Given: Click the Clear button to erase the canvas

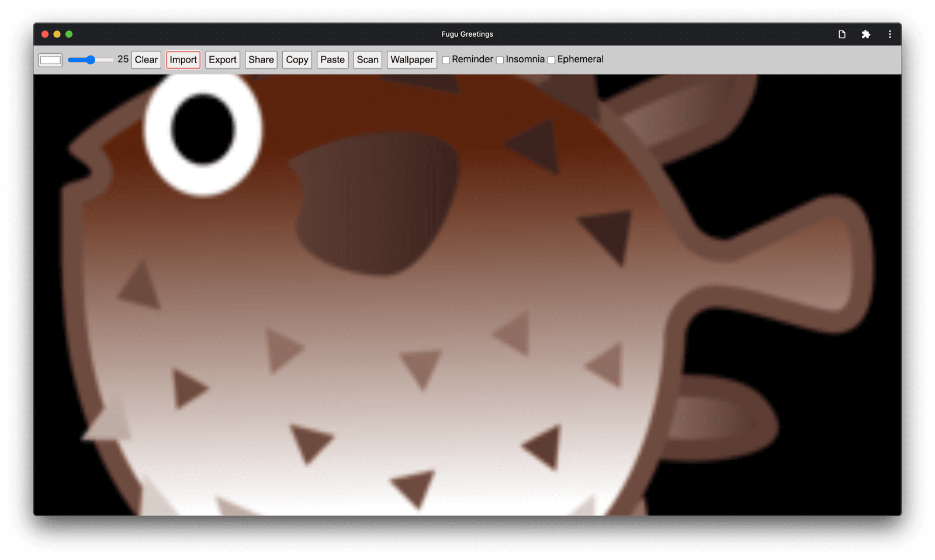Looking at the screenshot, I should pos(146,60).
